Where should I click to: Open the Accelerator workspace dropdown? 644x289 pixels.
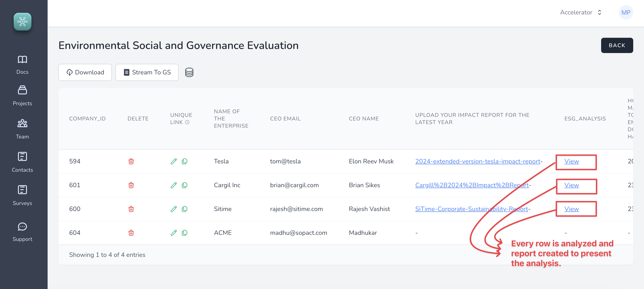(x=580, y=12)
